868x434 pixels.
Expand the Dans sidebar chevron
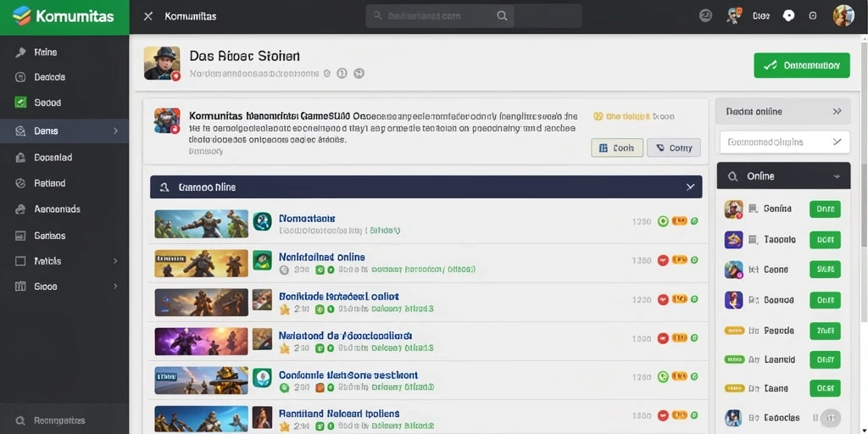(x=115, y=131)
